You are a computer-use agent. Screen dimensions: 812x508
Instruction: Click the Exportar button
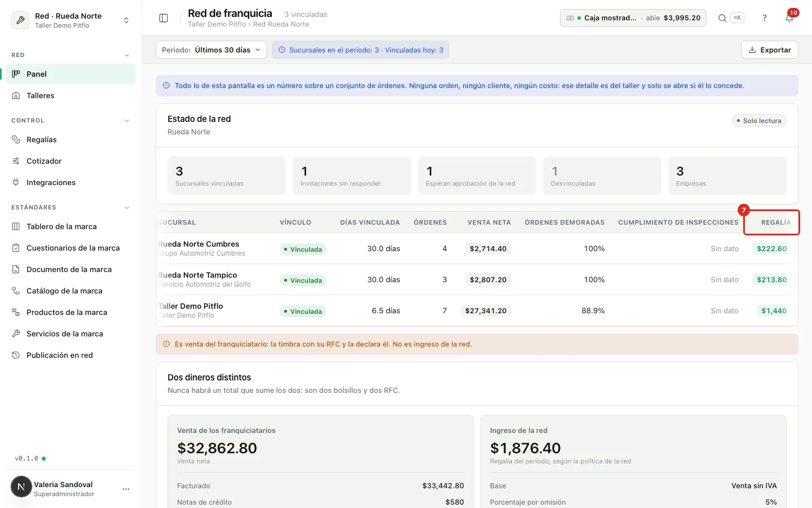click(770, 50)
